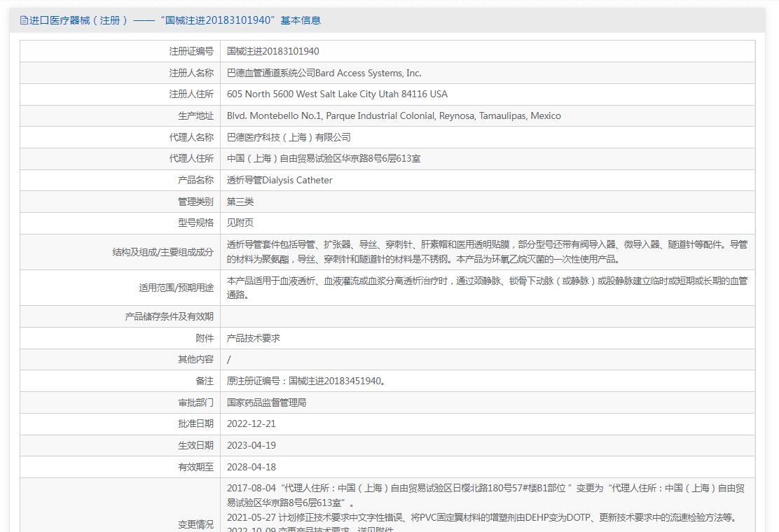The height and width of the screenshot is (532, 779).
Task: Click the 2021-05-27 change record entry
Action: pos(481,517)
